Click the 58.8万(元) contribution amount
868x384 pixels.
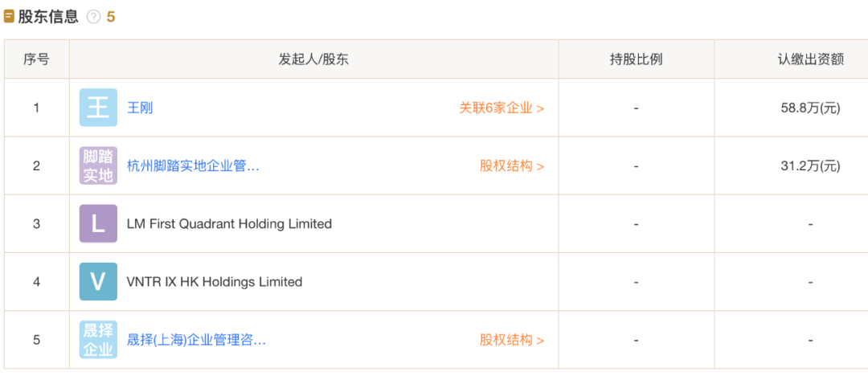810,108
